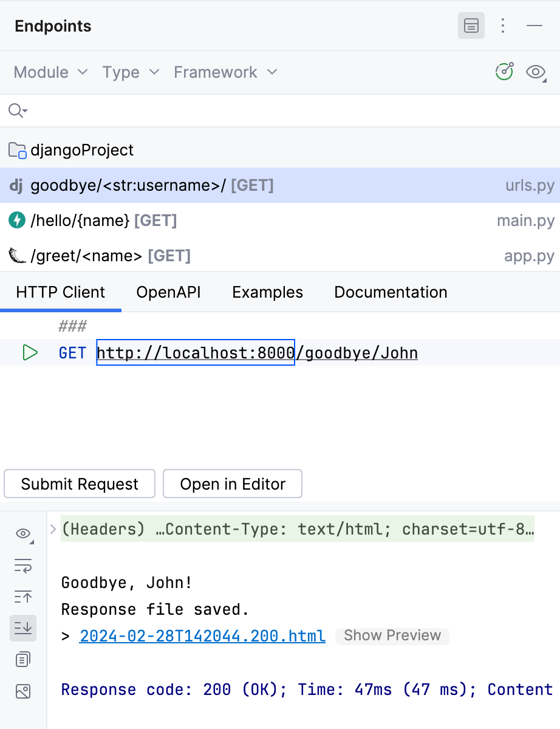Run the GET request with green play icon
The height and width of the screenshot is (729, 560).
pyautogui.click(x=30, y=352)
